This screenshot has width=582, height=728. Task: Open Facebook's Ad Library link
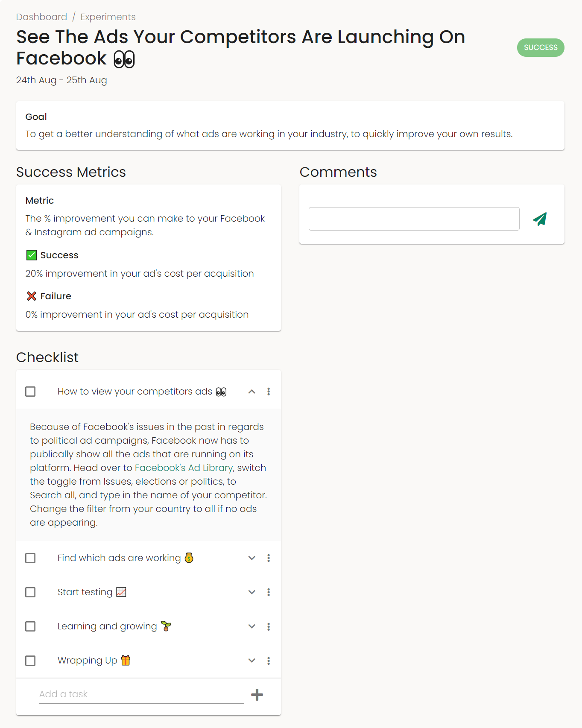184,468
